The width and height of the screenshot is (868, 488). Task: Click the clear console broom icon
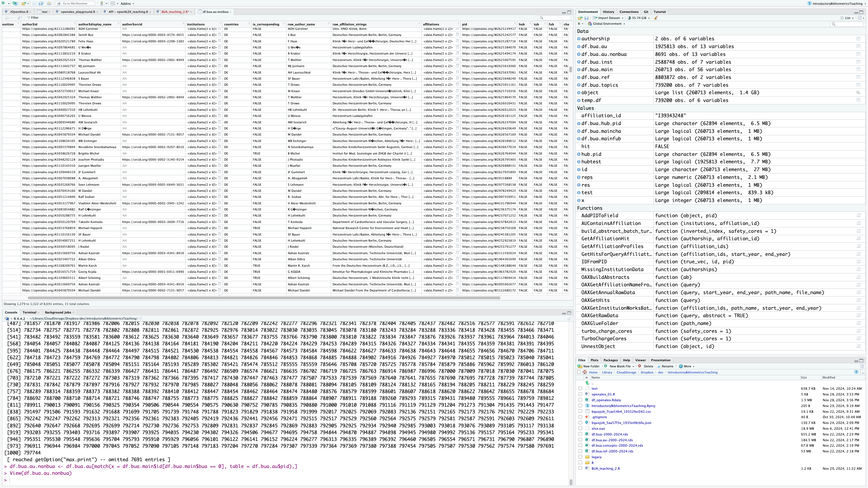click(x=569, y=319)
